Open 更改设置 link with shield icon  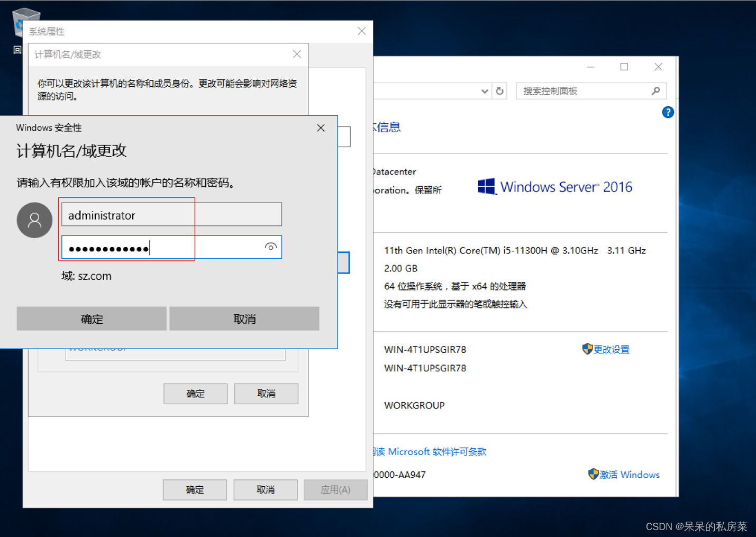point(606,349)
